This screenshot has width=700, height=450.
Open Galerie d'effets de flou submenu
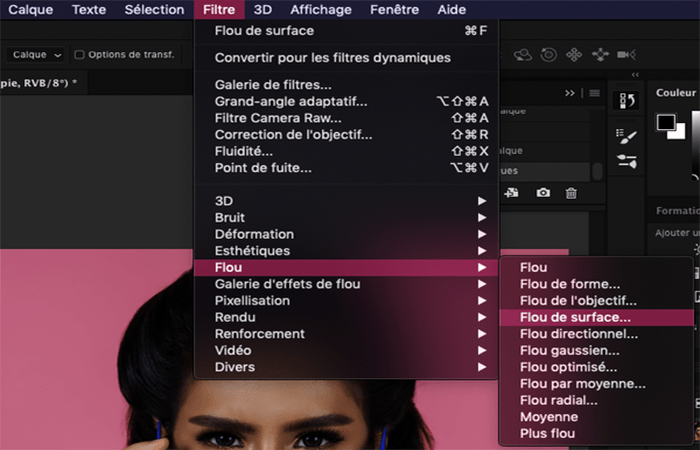click(346, 284)
